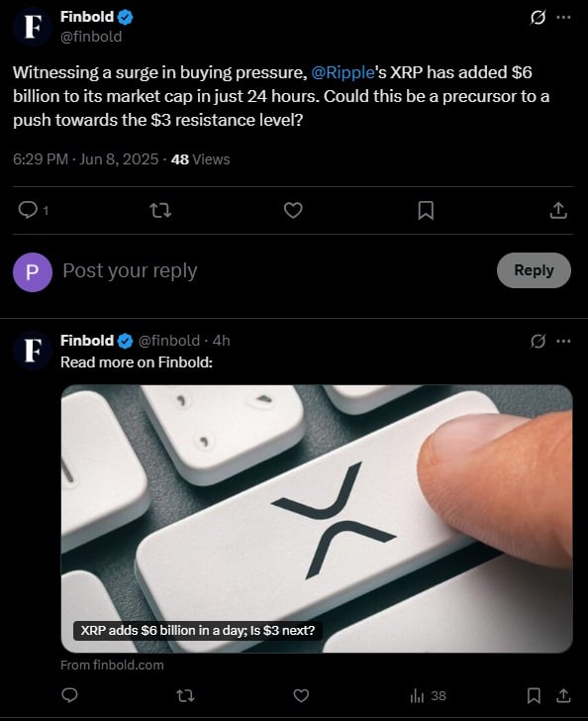
Task: View analytics showing 38 views
Action: click(428, 695)
